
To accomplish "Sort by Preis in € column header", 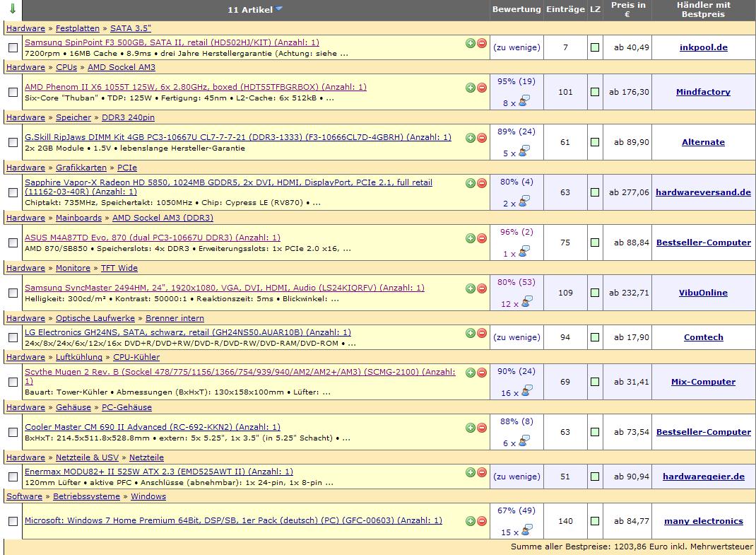I will [x=627, y=9].
